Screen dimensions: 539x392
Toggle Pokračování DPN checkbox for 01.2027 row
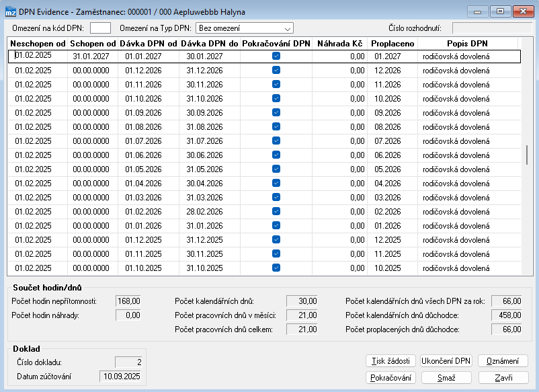click(x=276, y=56)
